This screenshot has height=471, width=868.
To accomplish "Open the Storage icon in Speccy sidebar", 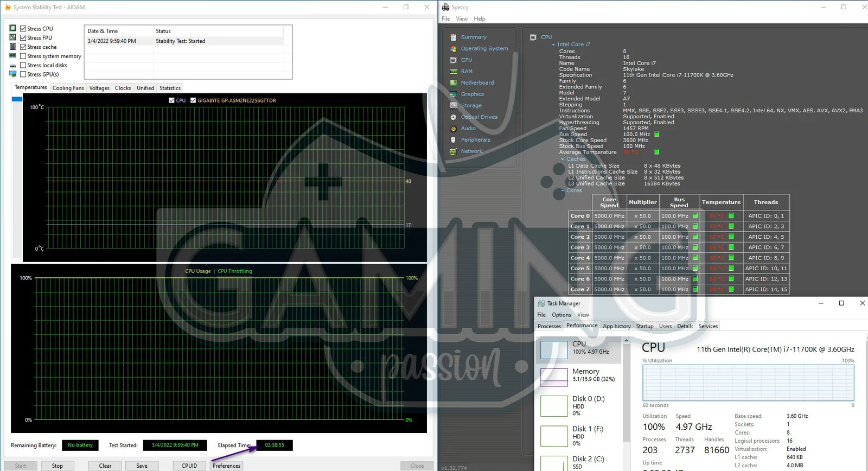I will [x=453, y=106].
